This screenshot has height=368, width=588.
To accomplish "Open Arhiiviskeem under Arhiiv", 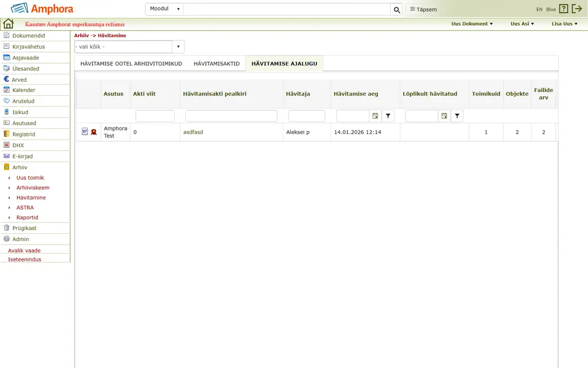I will point(33,188).
